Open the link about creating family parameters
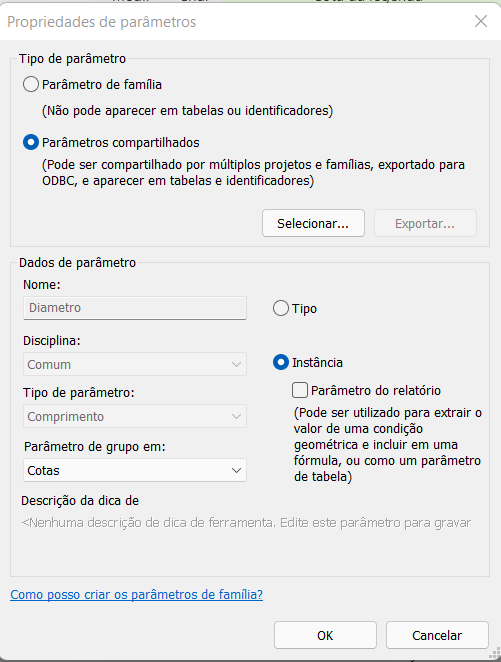Screen dimensions: 501x662 click(136, 594)
